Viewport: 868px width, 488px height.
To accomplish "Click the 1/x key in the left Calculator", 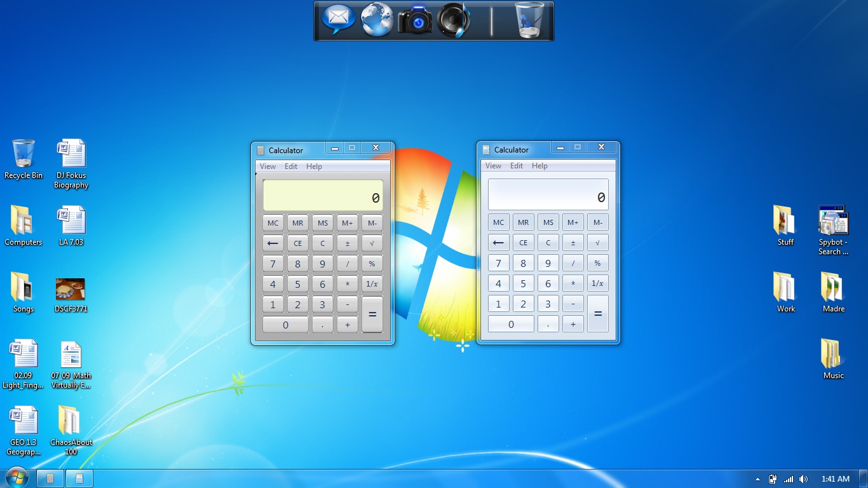I will 372,285.
